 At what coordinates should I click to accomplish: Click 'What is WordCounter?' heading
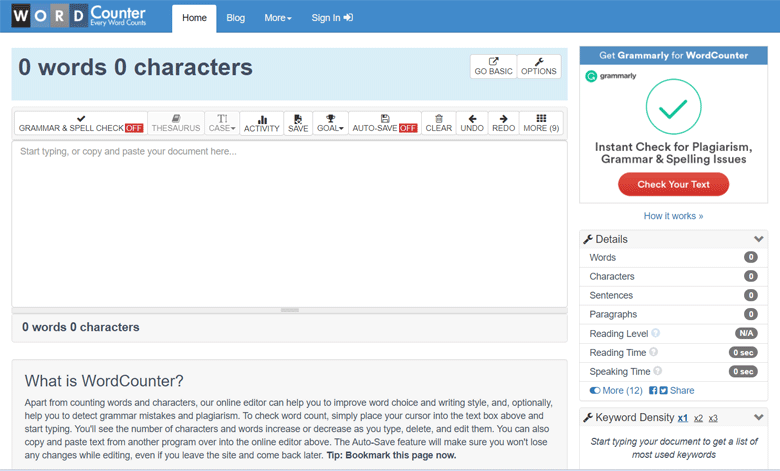[104, 381]
